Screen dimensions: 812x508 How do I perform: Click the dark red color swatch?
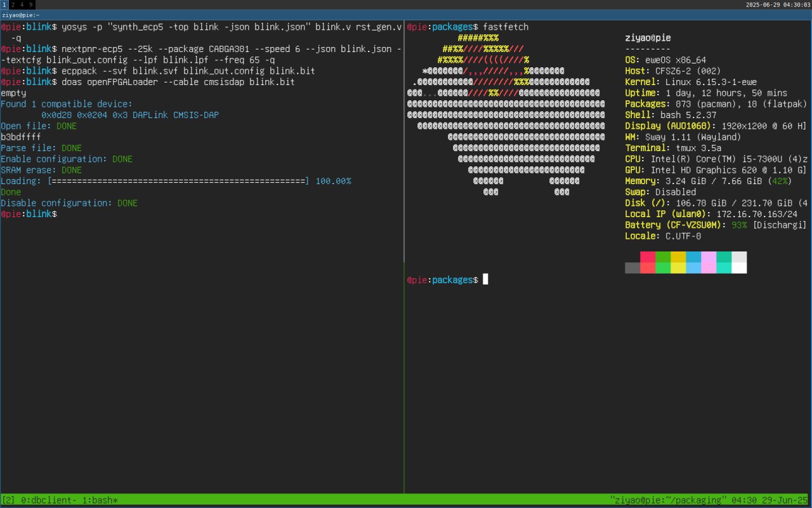coord(647,257)
